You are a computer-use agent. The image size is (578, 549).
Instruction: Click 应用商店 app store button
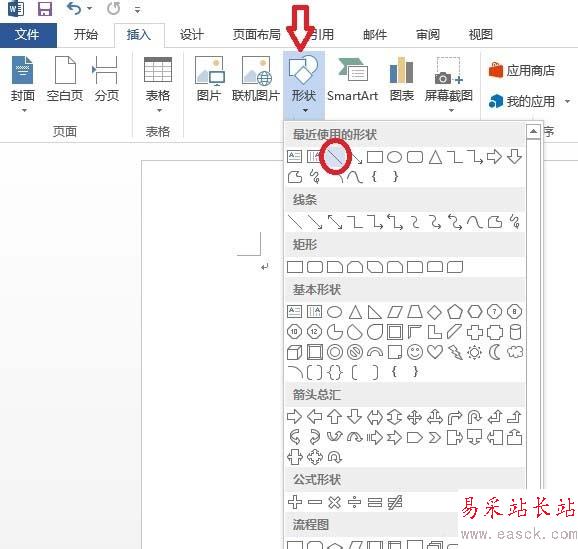pyautogui.click(x=522, y=70)
